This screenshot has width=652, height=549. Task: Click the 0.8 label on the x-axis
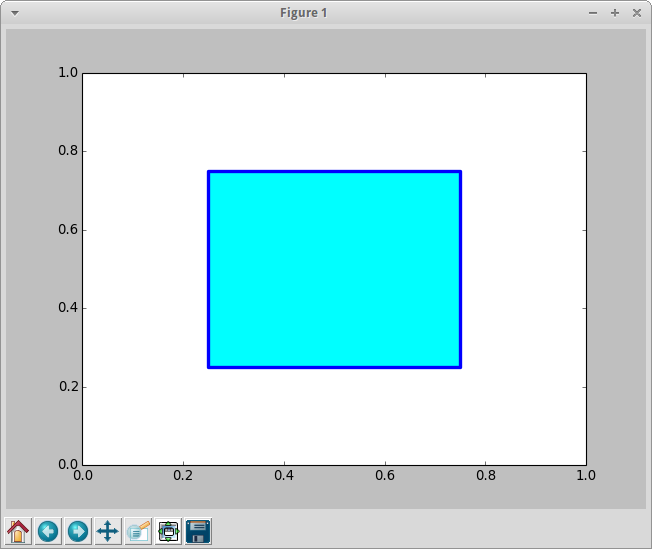(x=486, y=475)
